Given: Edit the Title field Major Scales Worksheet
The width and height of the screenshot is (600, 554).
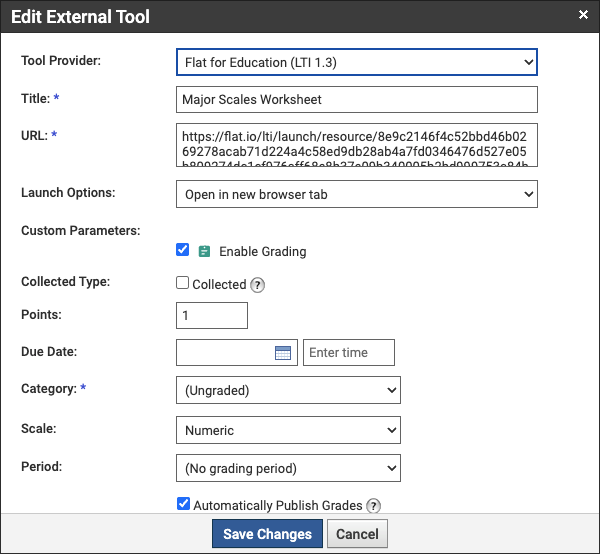Looking at the screenshot, I should pos(357,99).
